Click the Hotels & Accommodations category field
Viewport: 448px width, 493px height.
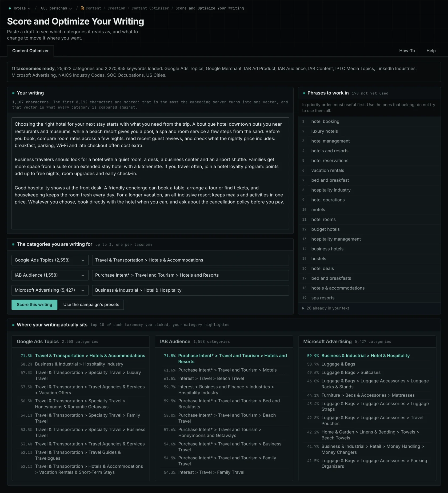pyautogui.click(x=190, y=260)
